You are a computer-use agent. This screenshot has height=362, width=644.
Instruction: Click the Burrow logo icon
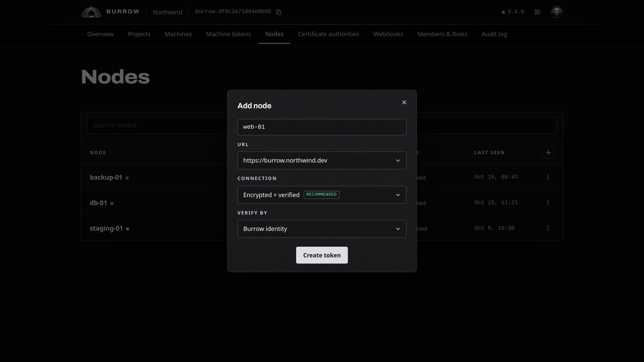tap(91, 12)
